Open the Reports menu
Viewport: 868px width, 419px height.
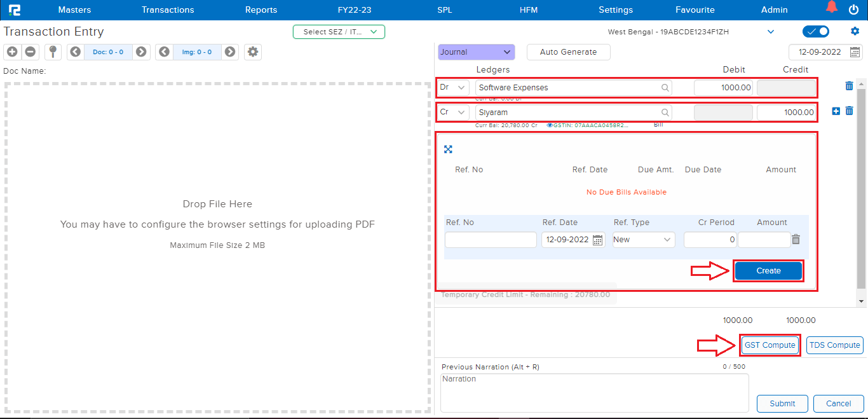tap(261, 10)
